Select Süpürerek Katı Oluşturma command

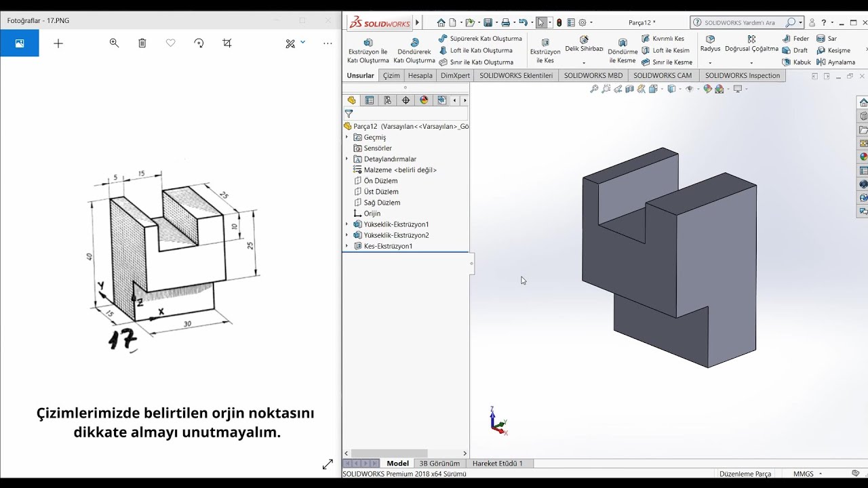[480, 39]
